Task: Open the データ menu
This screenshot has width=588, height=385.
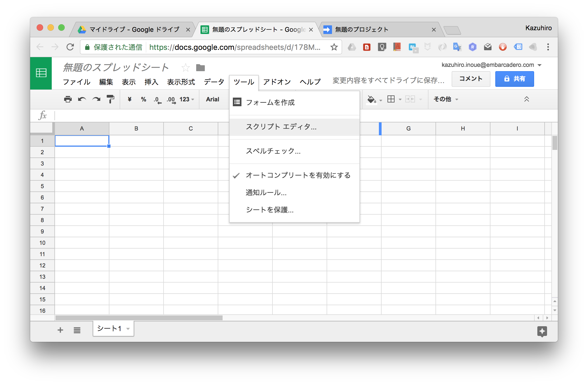Action: pyautogui.click(x=214, y=82)
